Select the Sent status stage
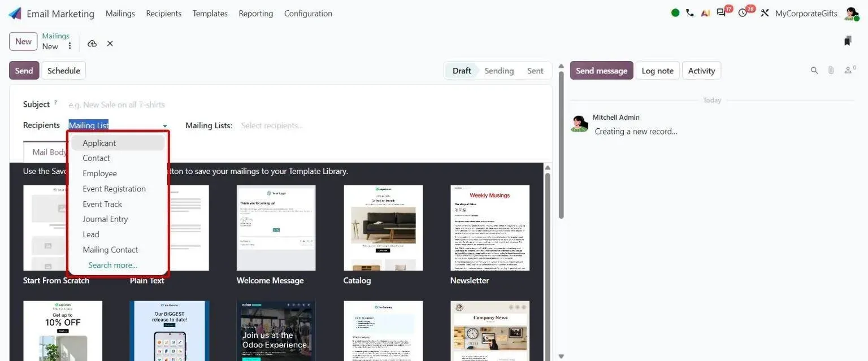This screenshot has height=361, width=868. point(535,71)
